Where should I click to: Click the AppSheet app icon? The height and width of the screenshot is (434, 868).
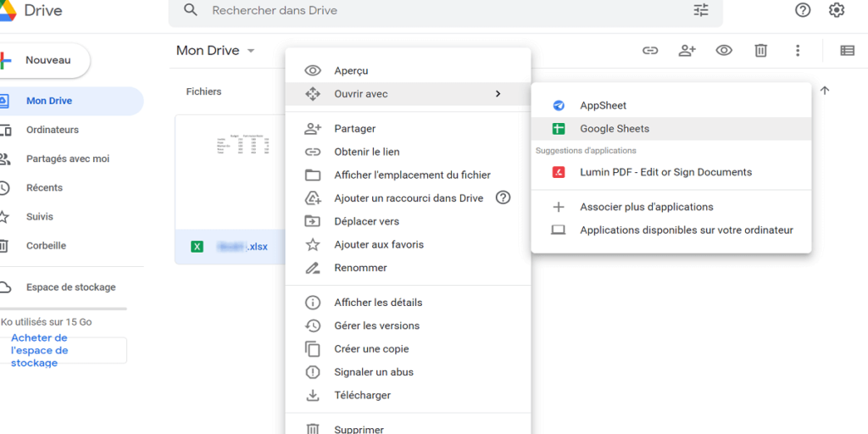click(559, 106)
